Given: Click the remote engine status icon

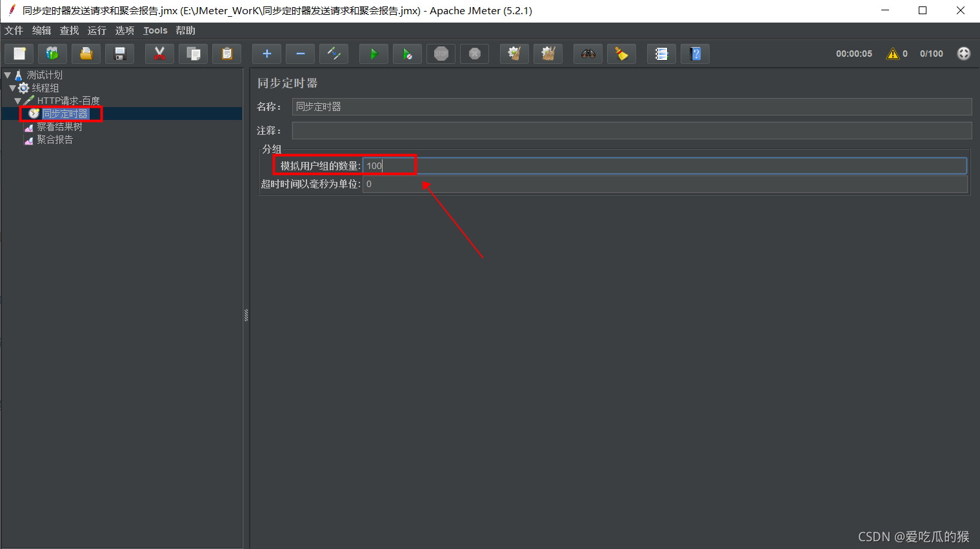Looking at the screenshot, I should [964, 54].
